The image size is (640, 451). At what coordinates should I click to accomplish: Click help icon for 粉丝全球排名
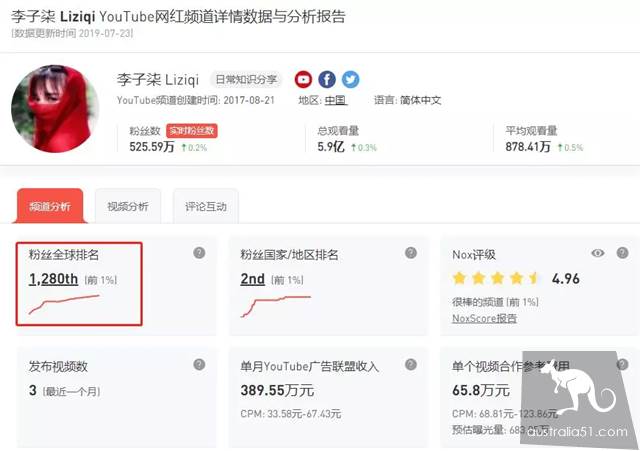pos(199,253)
